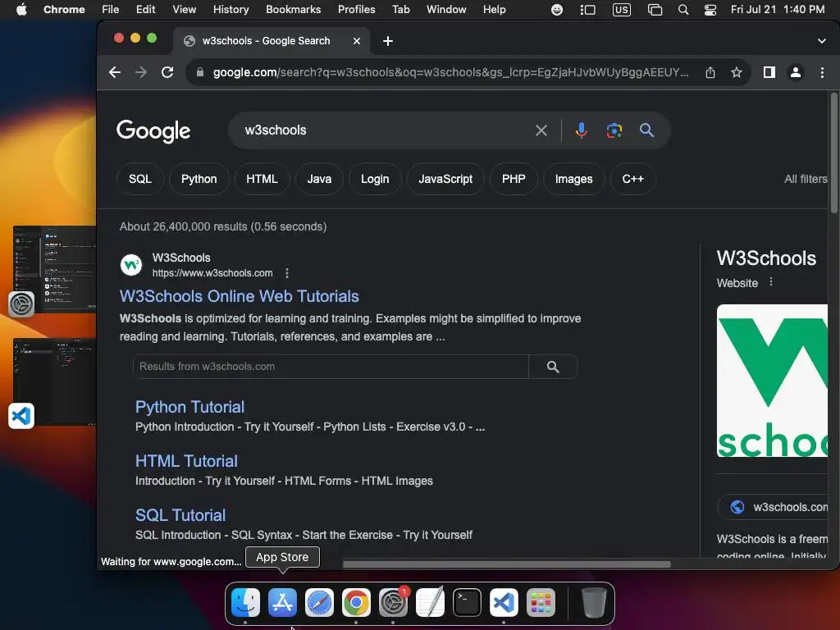840x630 pixels.
Task: Open the US input source menu
Action: (x=622, y=10)
